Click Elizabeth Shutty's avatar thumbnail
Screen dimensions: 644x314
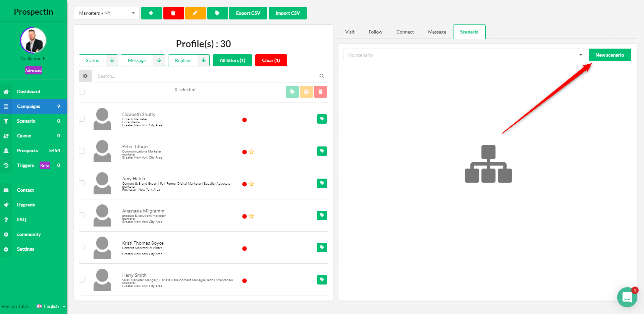tap(102, 119)
